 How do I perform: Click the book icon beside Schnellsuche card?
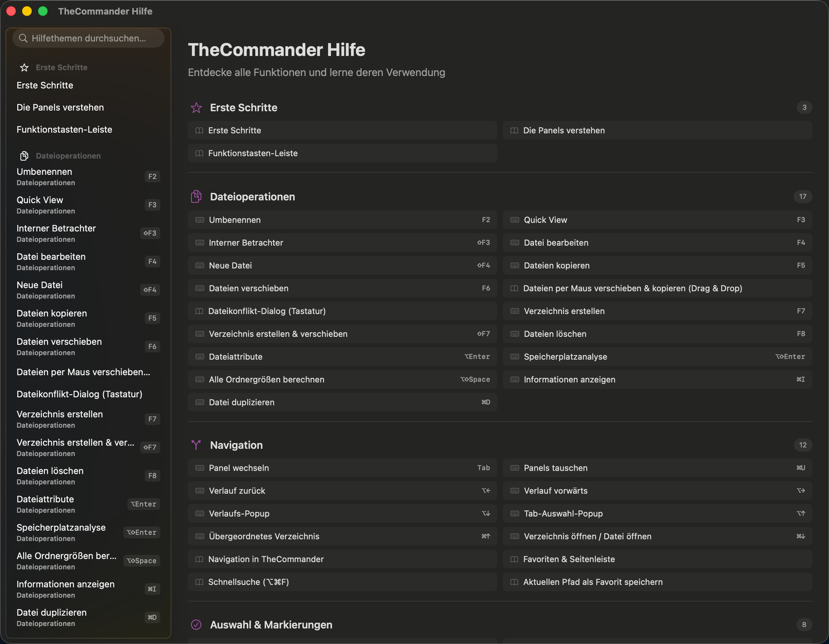(199, 582)
